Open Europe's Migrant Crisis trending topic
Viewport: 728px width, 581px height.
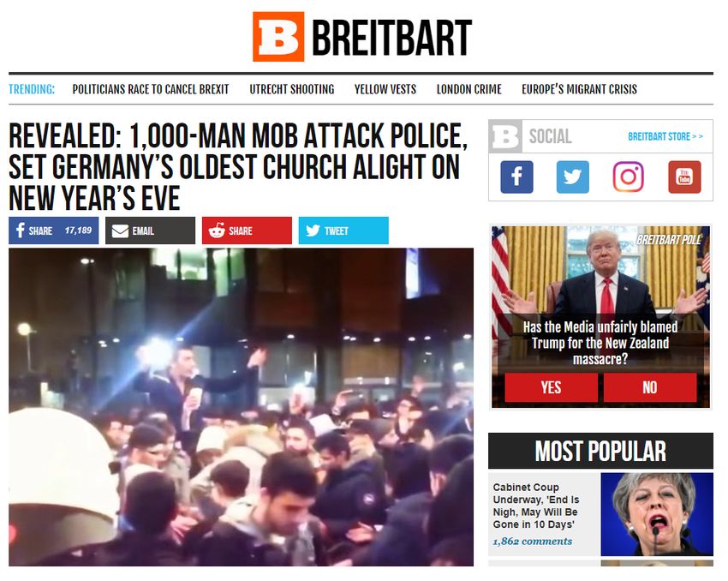point(579,89)
